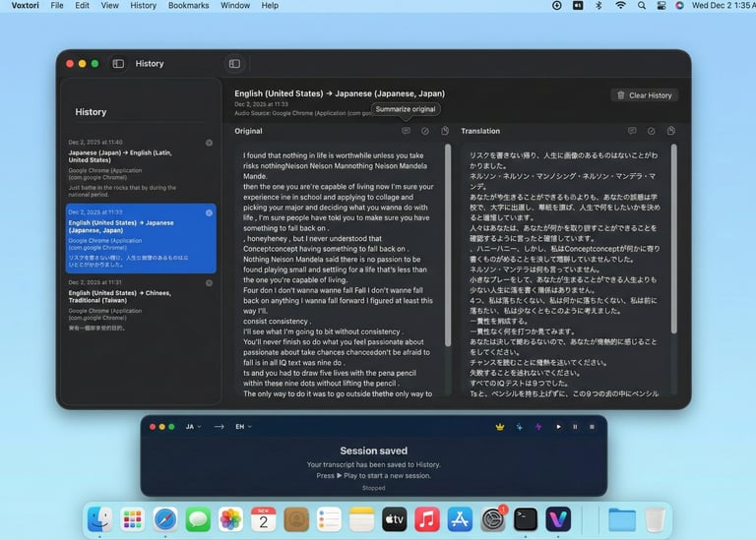Start a new session with the Play button
756x540 pixels.
point(558,427)
